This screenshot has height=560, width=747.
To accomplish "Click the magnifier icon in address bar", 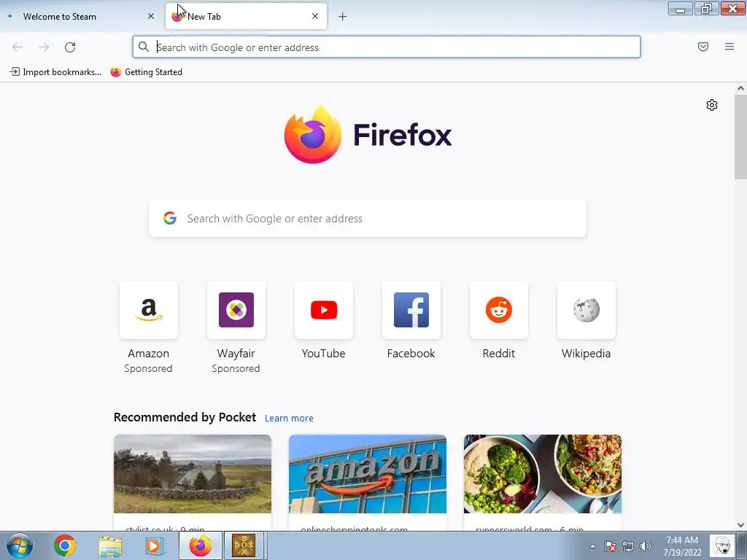I will (144, 47).
